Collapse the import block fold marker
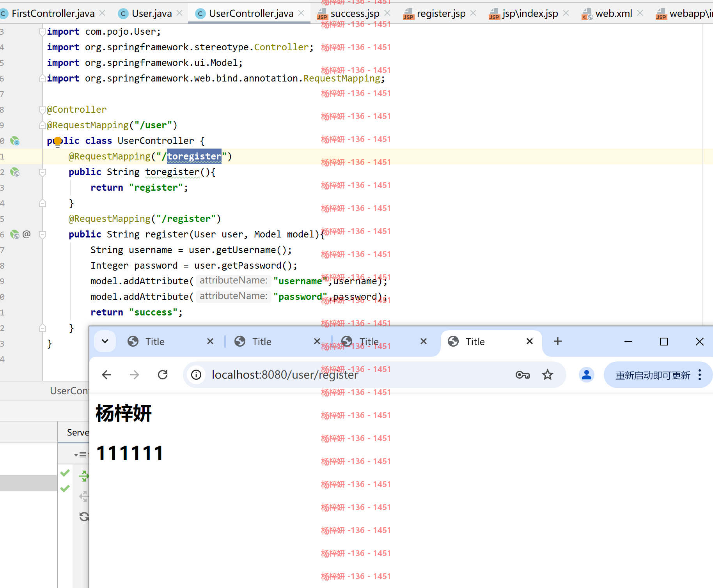Viewport: 713px width, 588px height. [x=43, y=32]
